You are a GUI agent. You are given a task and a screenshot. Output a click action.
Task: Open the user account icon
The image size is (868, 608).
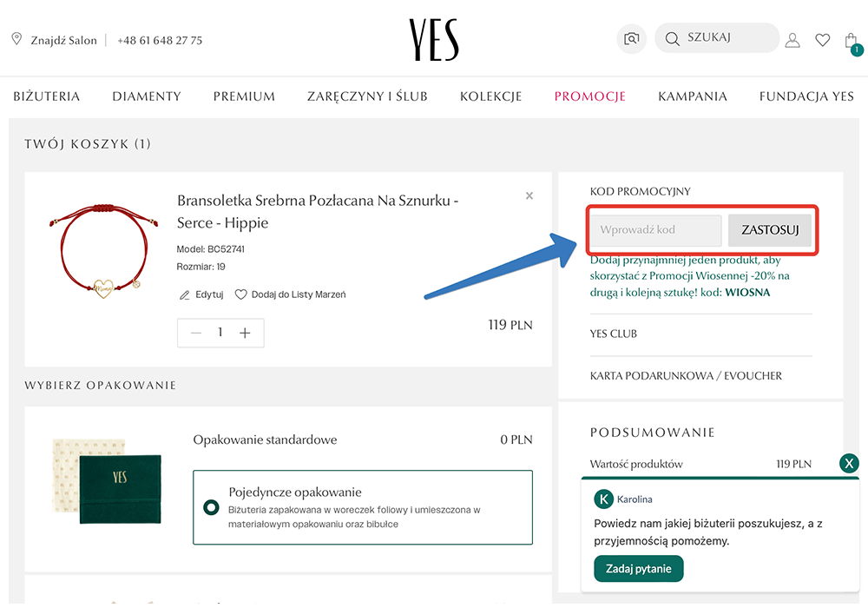pyautogui.click(x=792, y=40)
